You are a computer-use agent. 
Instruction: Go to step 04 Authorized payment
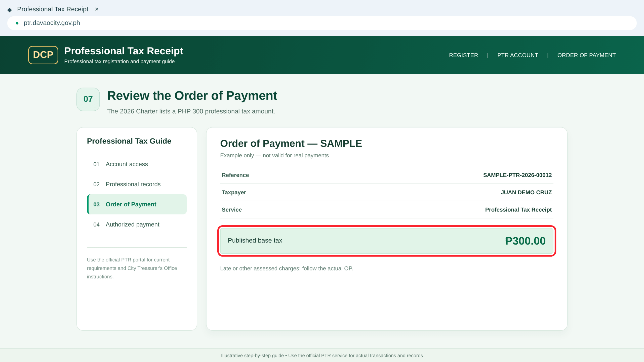point(137,224)
